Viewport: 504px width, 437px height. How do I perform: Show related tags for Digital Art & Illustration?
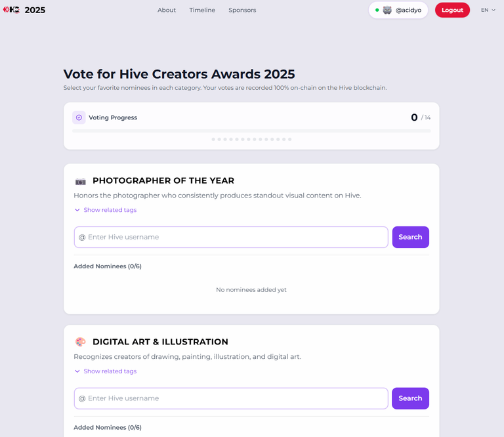[106, 371]
